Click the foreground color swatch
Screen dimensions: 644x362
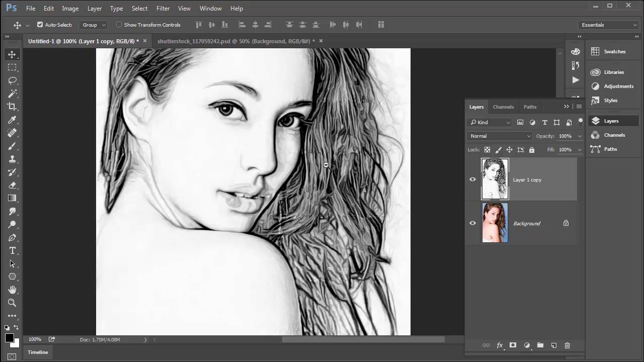(10, 338)
